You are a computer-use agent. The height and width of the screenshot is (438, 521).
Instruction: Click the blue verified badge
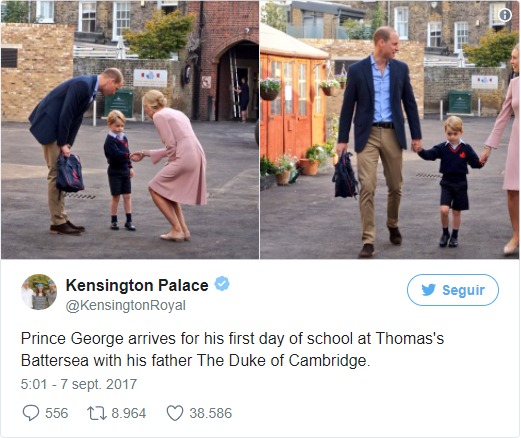tap(222, 284)
